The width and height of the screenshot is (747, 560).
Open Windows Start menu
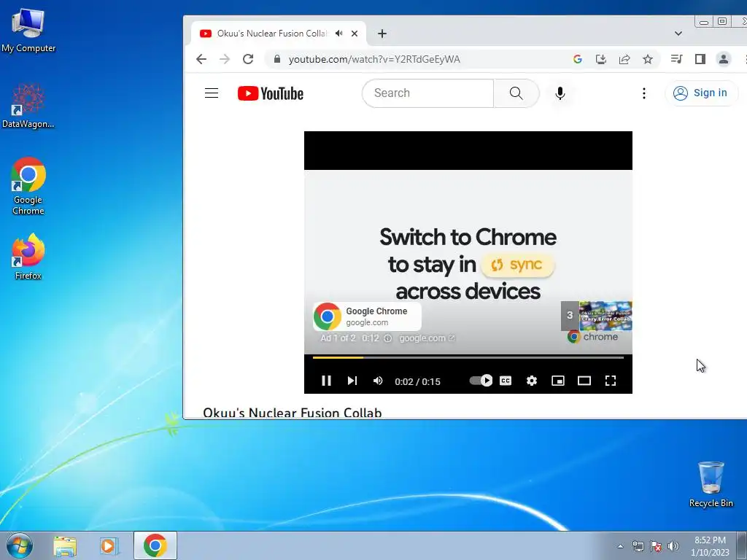click(x=19, y=545)
